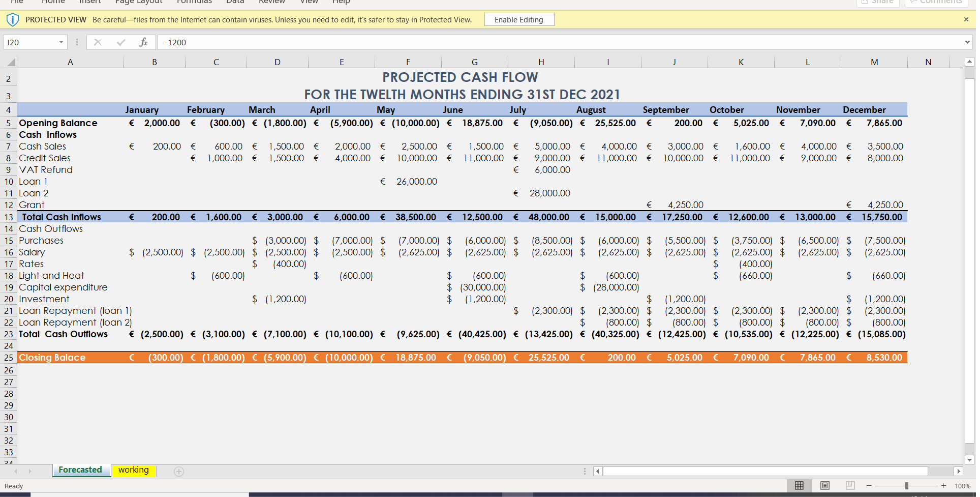This screenshot has width=980, height=497.
Task: Select column header M
Action: coord(874,62)
